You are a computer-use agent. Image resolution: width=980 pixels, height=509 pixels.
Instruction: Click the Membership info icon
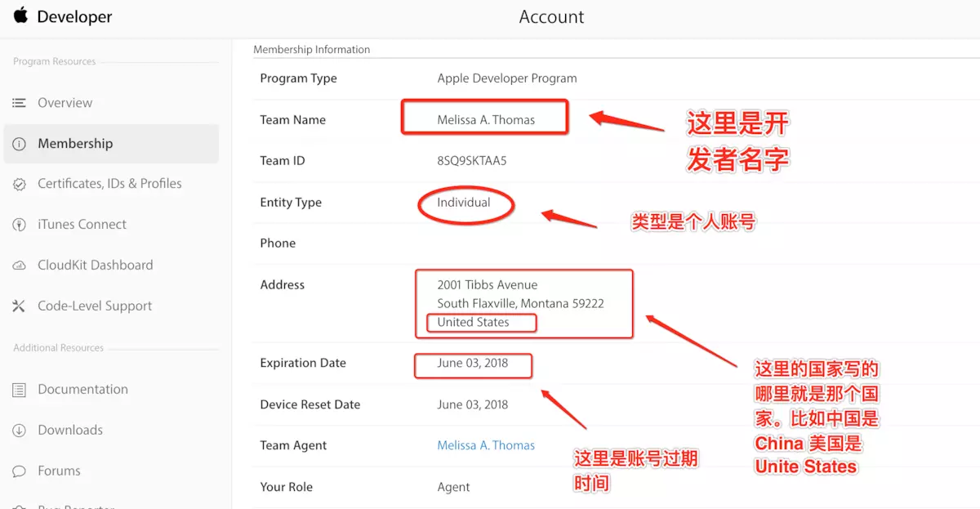[x=19, y=144]
